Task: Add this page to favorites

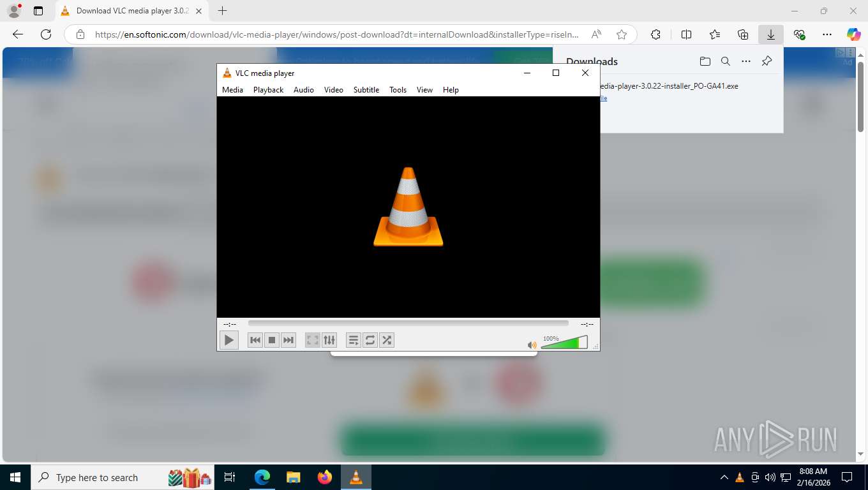Action: 622,34
